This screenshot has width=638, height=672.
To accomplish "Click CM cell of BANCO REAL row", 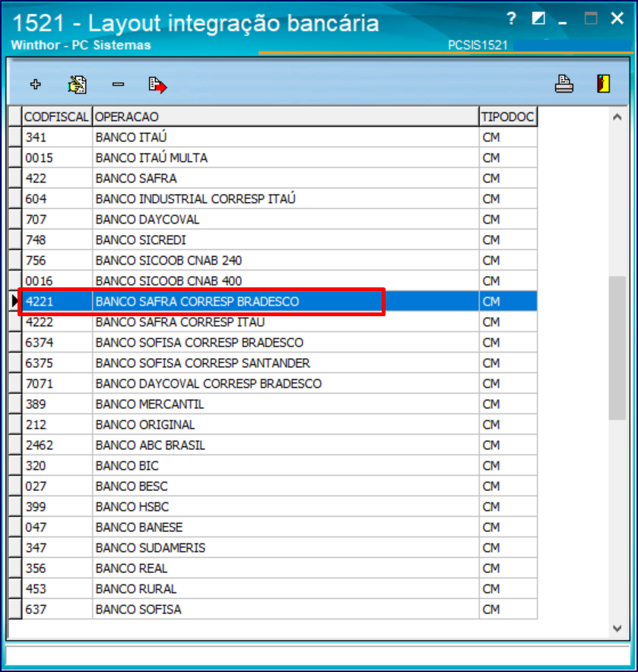I will (x=508, y=569).
